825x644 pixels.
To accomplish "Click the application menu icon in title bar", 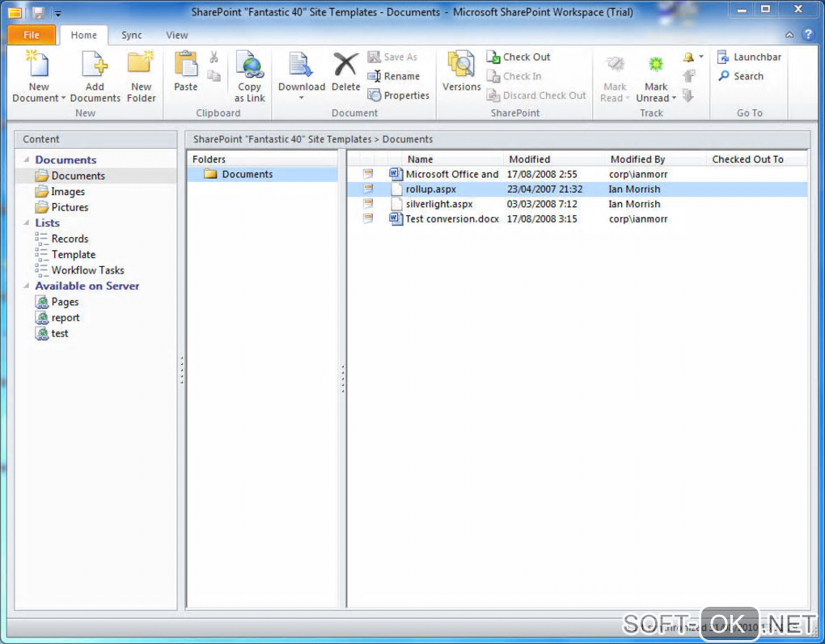I will pyautogui.click(x=15, y=13).
